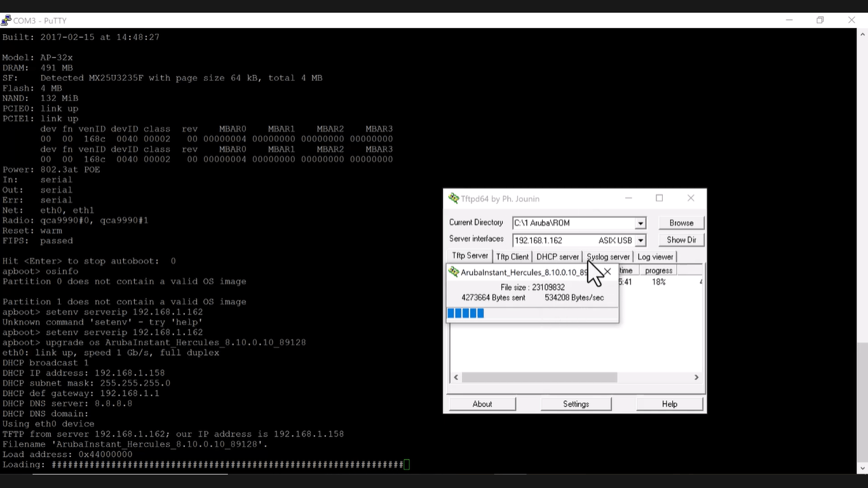Click the progress column header

(658, 271)
